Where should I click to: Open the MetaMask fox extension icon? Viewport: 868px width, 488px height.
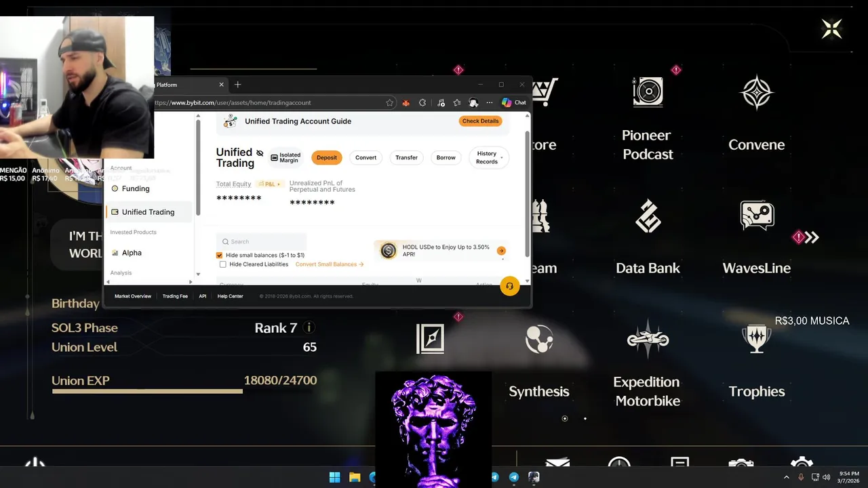pyautogui.click(x=406, y=102)
